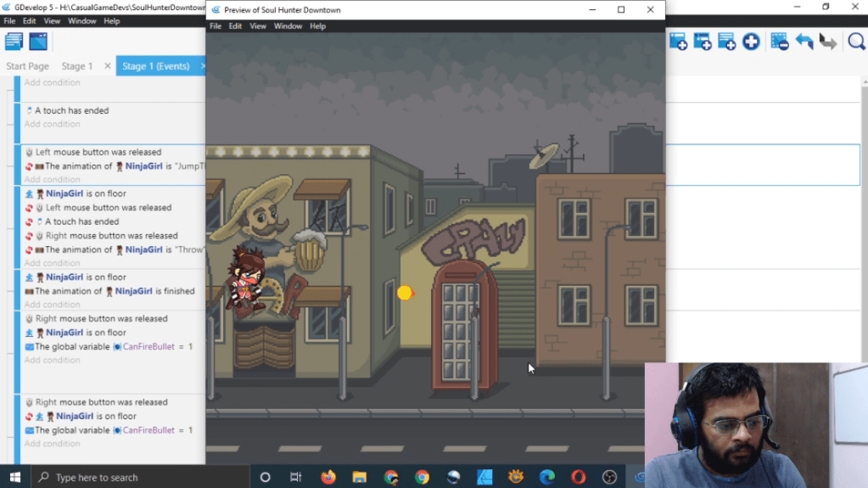Click the first CanFireBullet global variable condition
The width and height of the screenshot is (868, 488).
[109, 347]
